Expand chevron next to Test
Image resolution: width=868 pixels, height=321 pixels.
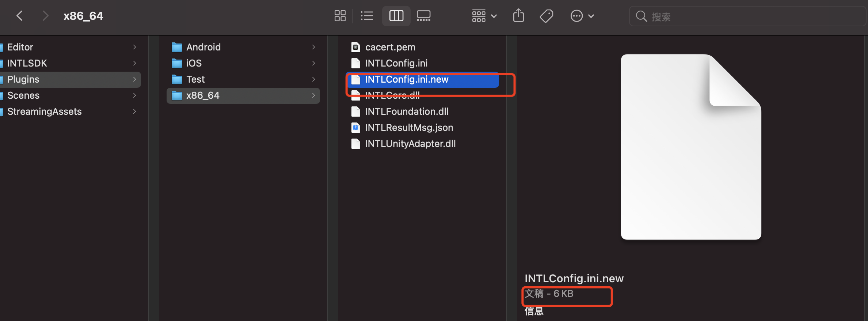(x=313, y=79)
